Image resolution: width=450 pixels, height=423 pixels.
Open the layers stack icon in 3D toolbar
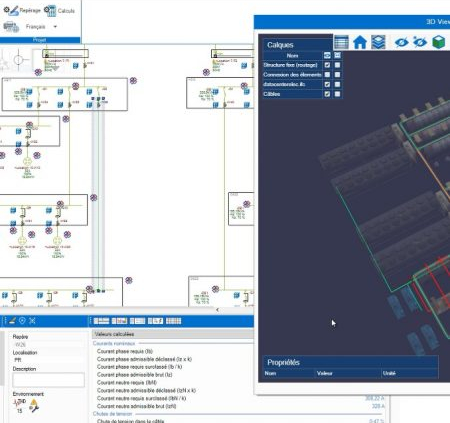click(x=378, y=42)
